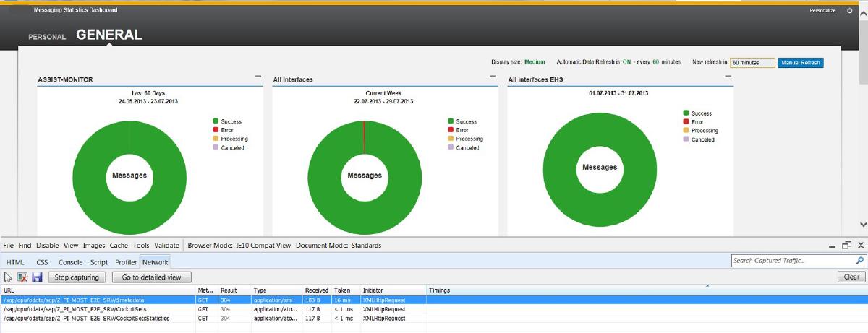
Task: Open the Cache menu in developer tools
Action: click(119, 246)
